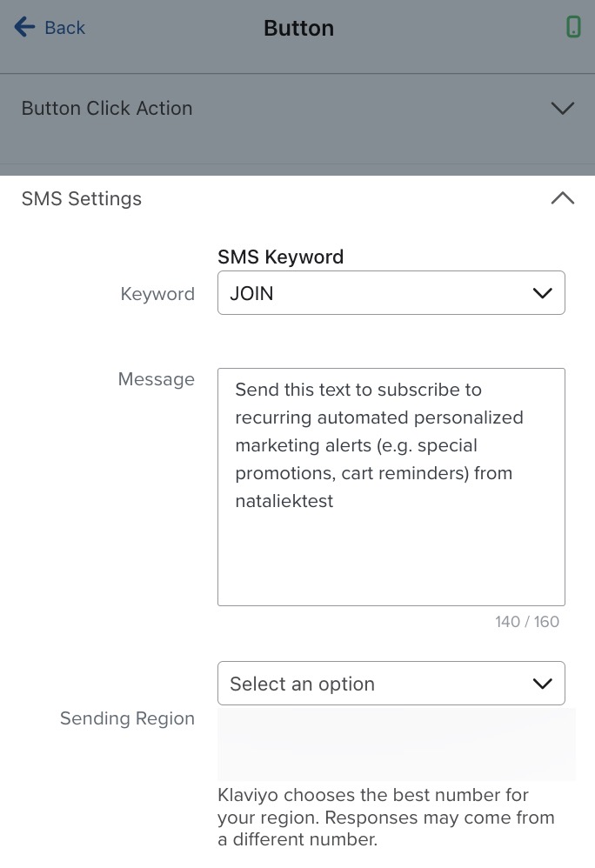The width and height of the screenshot is (595, 868).
Task: Click the 140/160 character counter
Action: tap(525, 622)
